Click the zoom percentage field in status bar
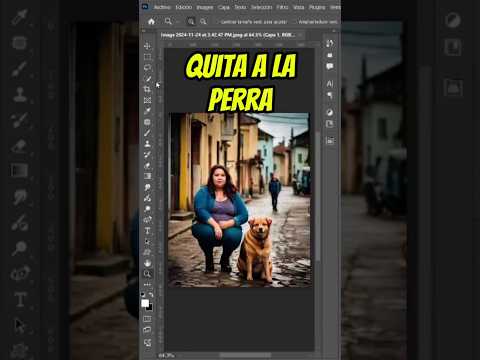 click(x=166, y=356)
